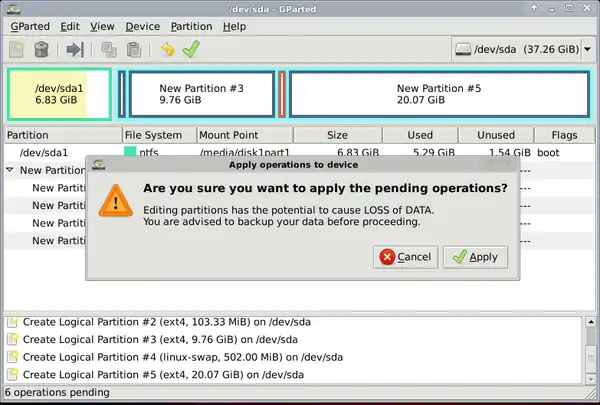600x405 pixels.
Task: Click the ntfs file system color swatch
Action: (130, 152)
